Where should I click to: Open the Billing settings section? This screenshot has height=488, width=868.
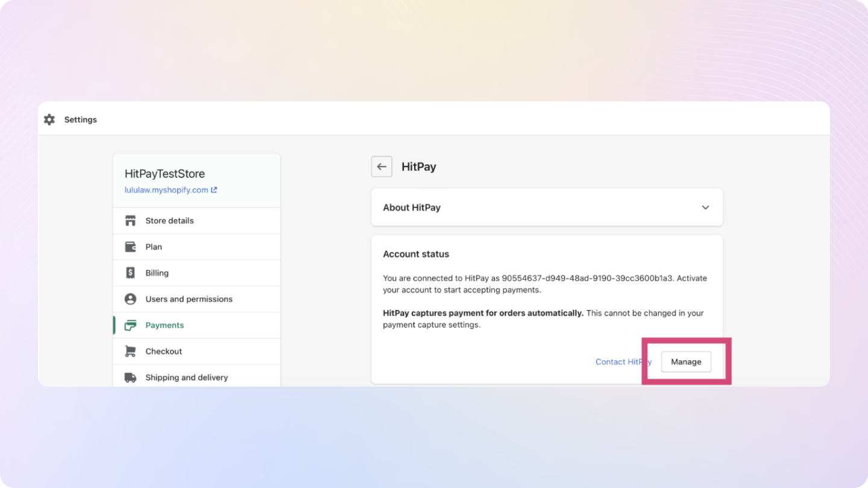(x=197, y=273)
